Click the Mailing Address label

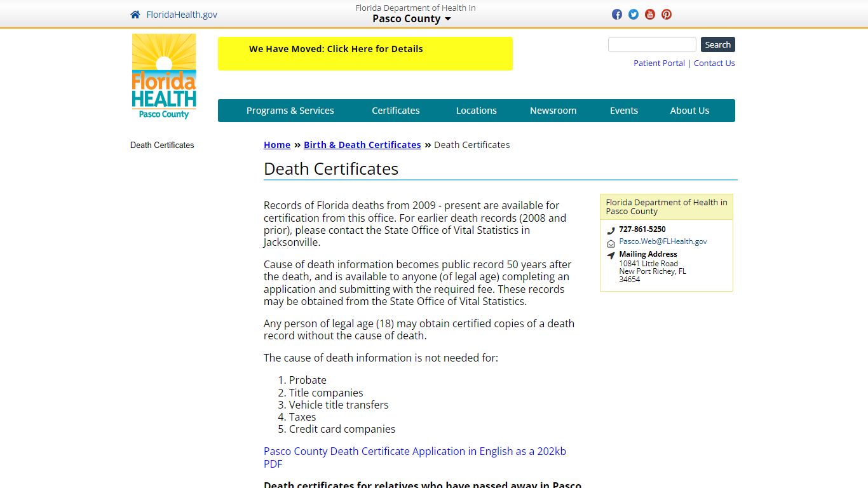(x=648, y=254)
